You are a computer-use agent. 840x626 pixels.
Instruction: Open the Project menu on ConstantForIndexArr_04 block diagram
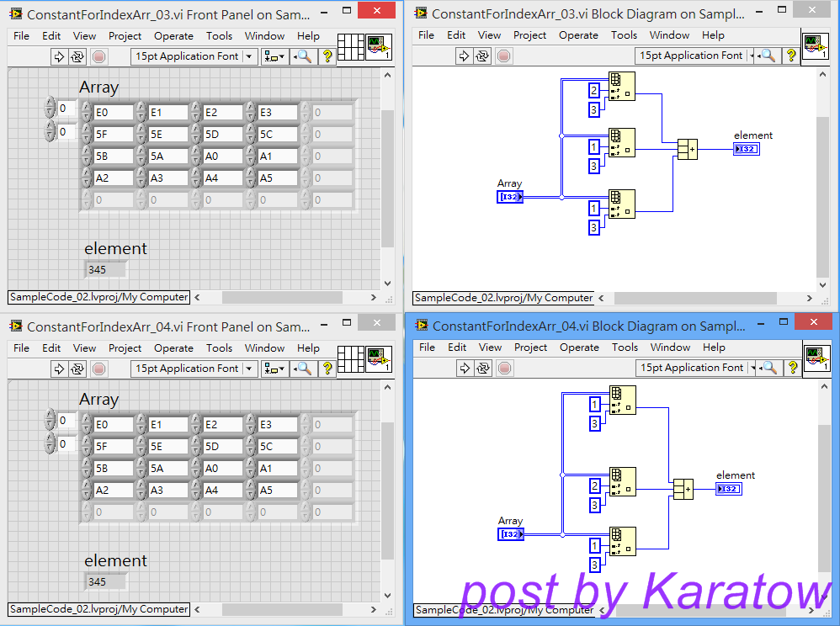(x=529, y=347)
